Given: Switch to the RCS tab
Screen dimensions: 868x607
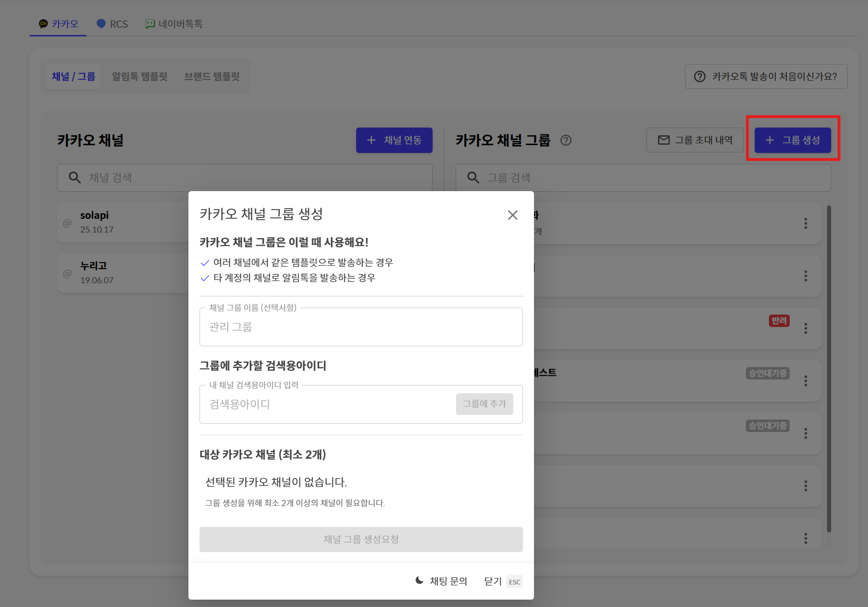Looking at the screenshot, I should coord(112,24).
